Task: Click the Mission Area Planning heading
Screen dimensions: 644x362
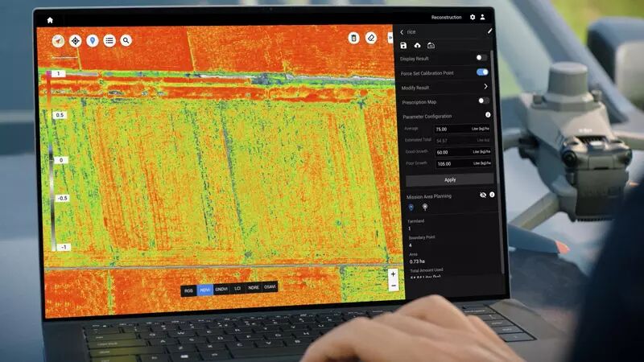Action: pyautogui.click(x=429, y=196)
